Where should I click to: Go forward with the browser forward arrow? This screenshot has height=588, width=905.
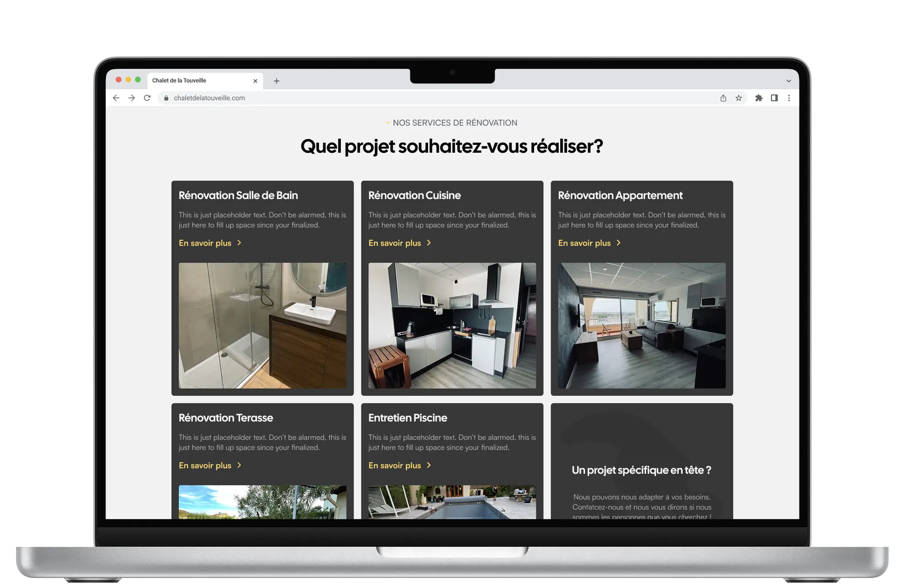pyautogui.click(x=132, y=98)
